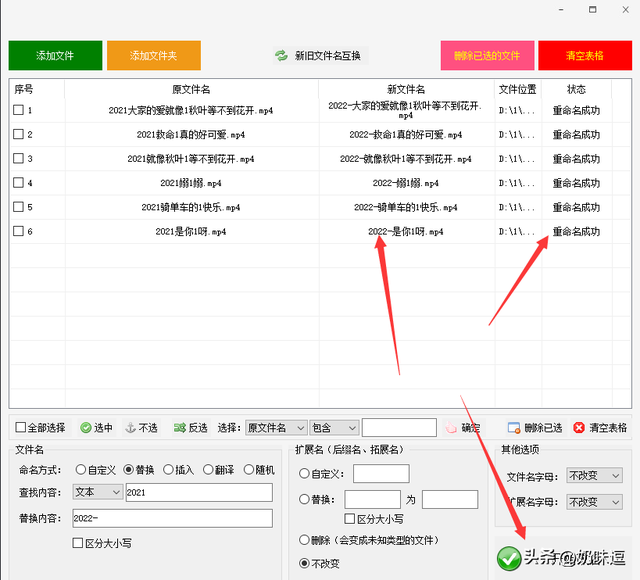Image resolution: width=640 pixels, height=580 pixels.
Task: Click the green 添加文件 button
Action: 55,56
